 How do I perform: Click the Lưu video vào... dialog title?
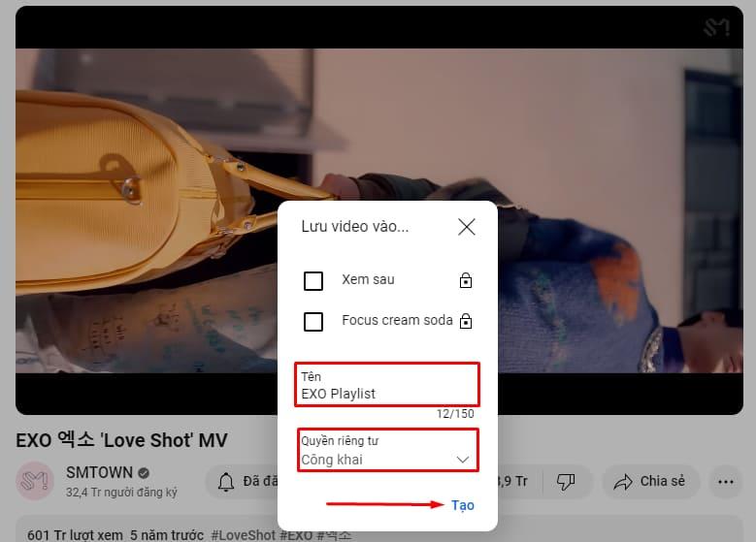(355, 227)
